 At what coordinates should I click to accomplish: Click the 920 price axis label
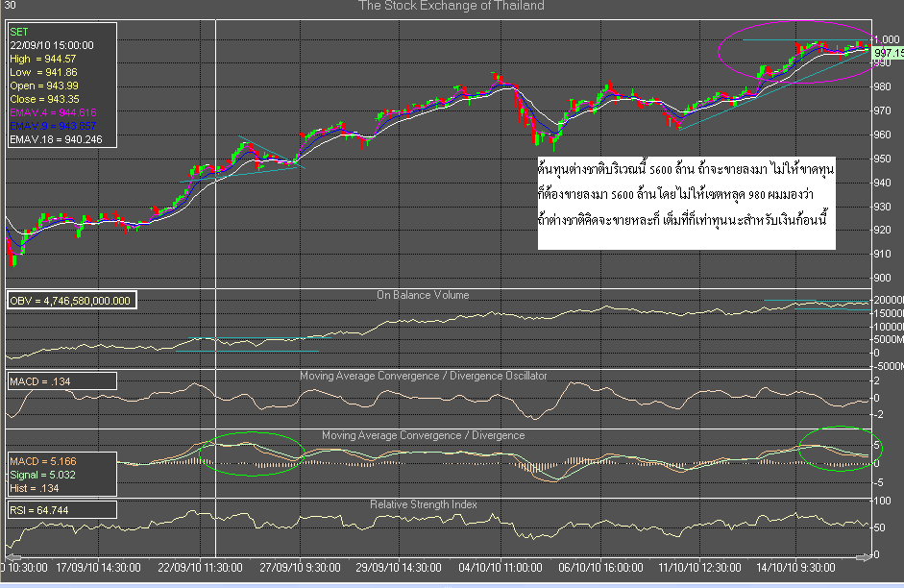[882, 230]
